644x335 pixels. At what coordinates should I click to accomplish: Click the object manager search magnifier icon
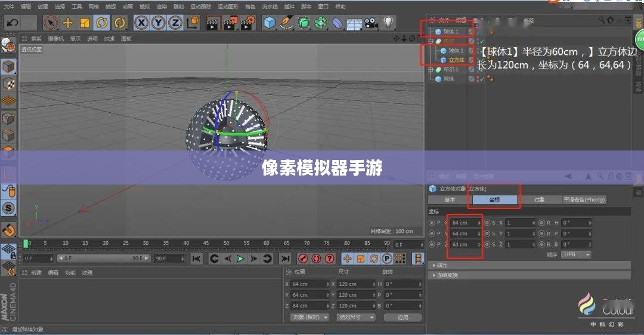[x=601, y=20]
